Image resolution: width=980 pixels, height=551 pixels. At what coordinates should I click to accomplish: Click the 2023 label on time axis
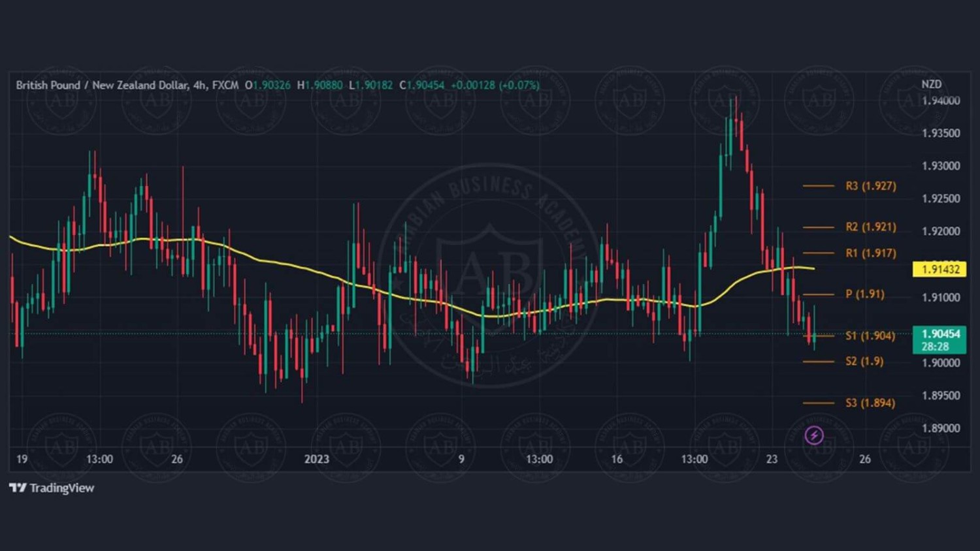point(317,459)
